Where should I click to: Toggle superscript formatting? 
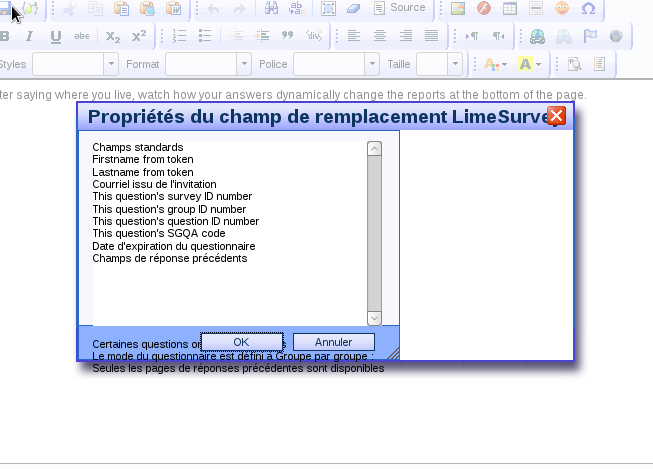139,36
